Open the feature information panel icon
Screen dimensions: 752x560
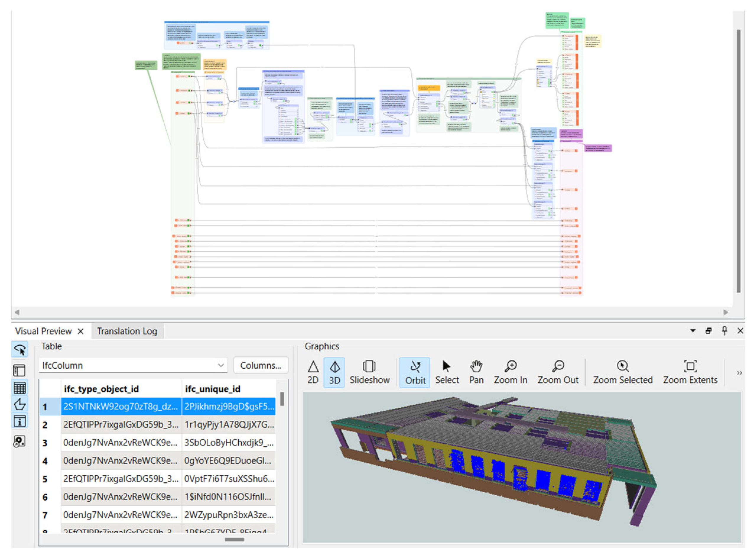coord(19,421)
